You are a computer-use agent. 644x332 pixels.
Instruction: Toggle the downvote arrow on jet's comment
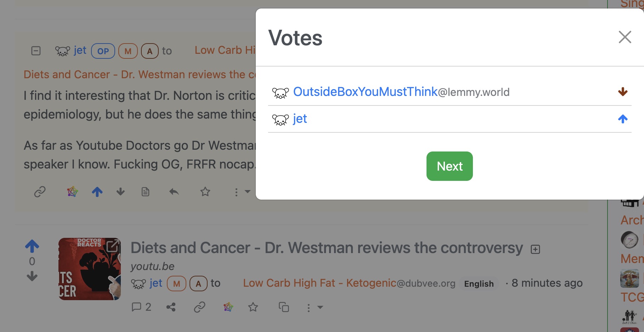coord(121,192)
